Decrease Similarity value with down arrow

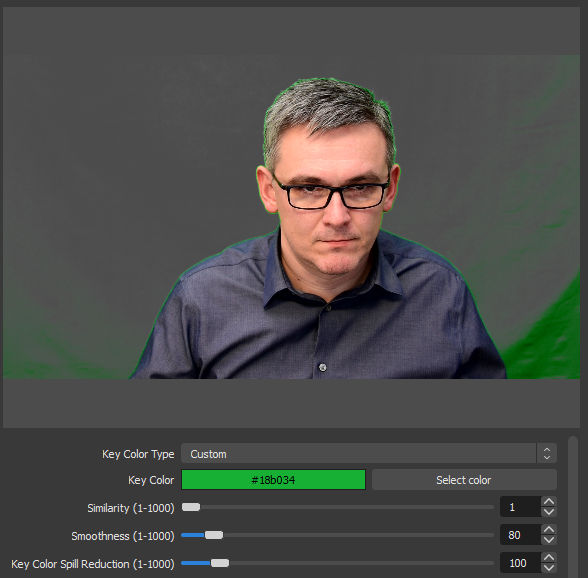(549, 512)
